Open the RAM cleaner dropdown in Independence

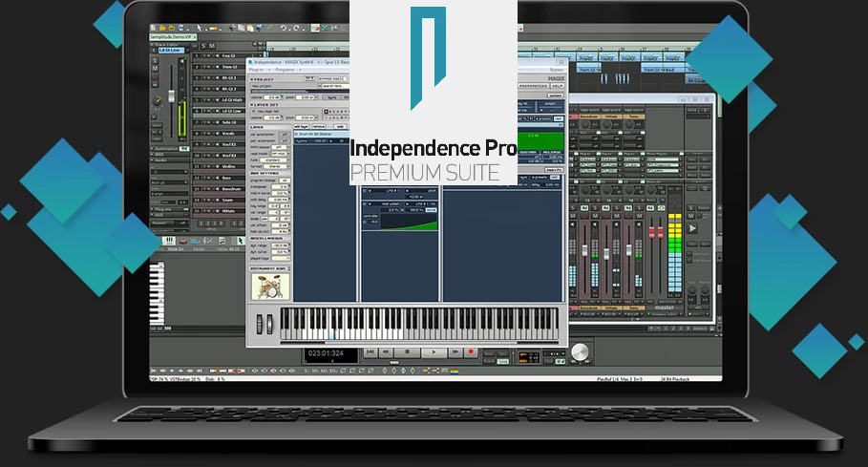tap(281, 147)
